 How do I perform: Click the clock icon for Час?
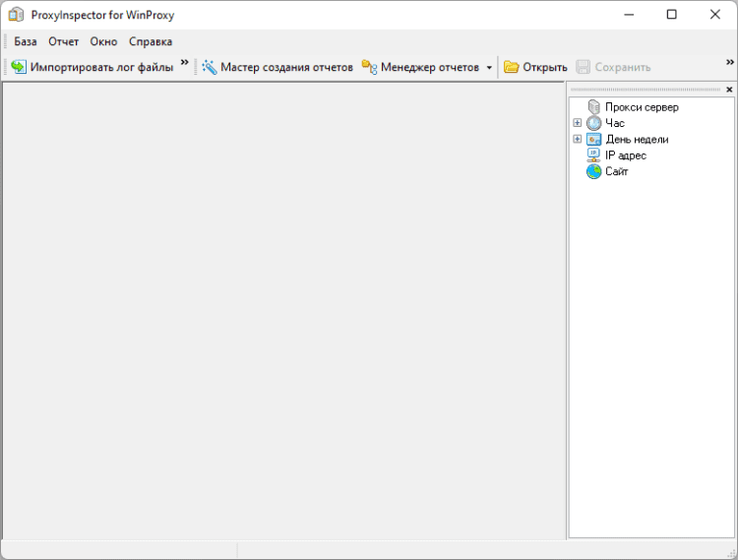(x=594, y=123)
